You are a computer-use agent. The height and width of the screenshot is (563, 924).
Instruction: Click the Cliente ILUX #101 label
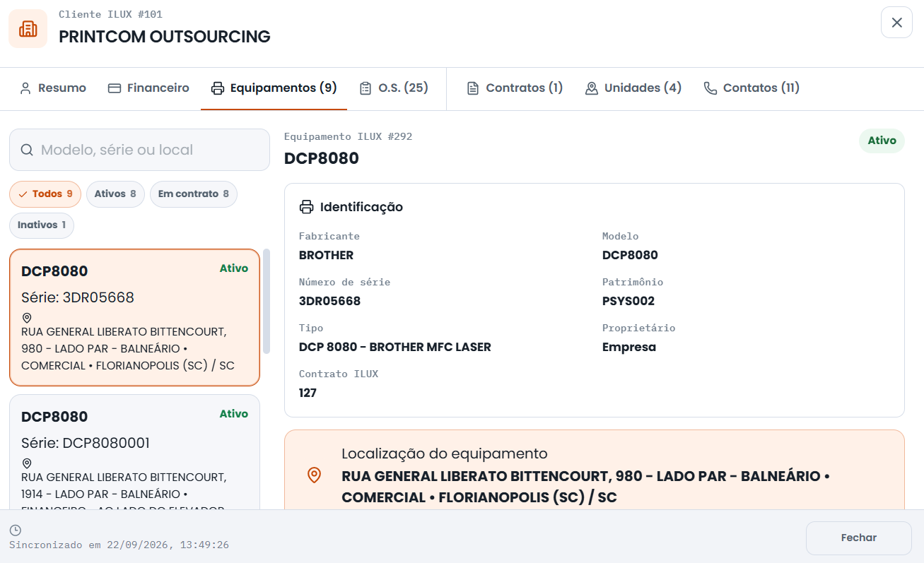pos(110,14)
